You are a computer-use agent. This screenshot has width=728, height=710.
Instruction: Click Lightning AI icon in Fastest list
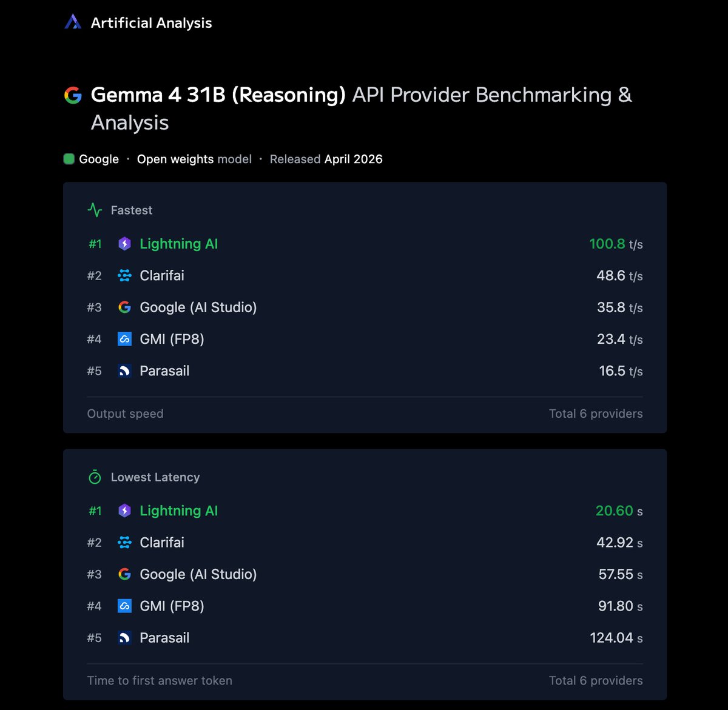pos(124,244)
